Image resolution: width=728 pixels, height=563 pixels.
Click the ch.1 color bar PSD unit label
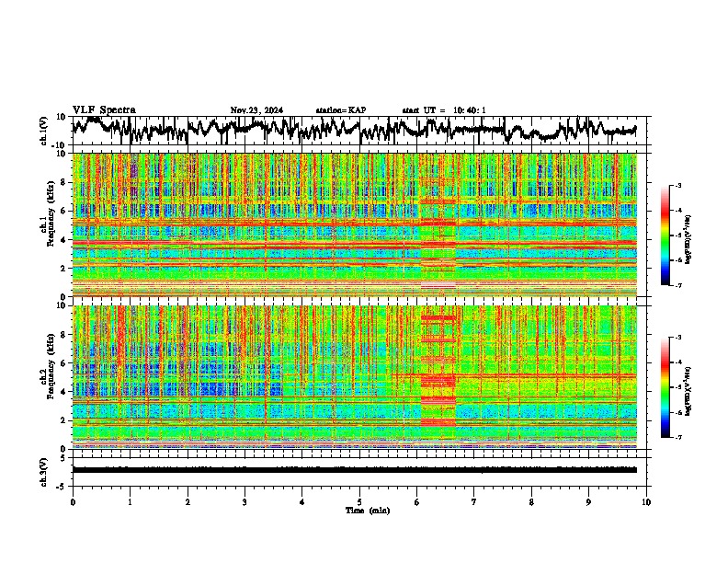688,239
